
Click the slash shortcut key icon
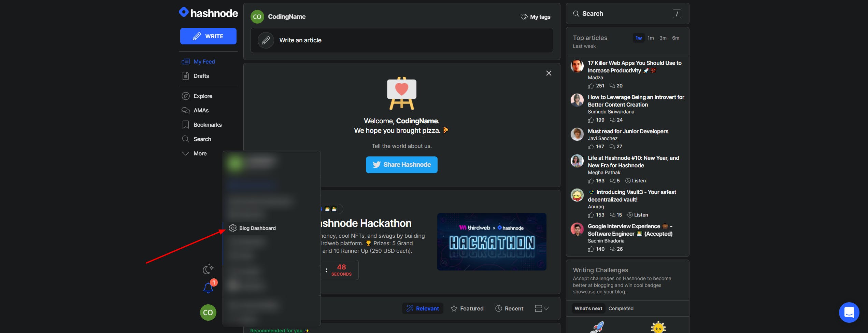pos(677,14)
